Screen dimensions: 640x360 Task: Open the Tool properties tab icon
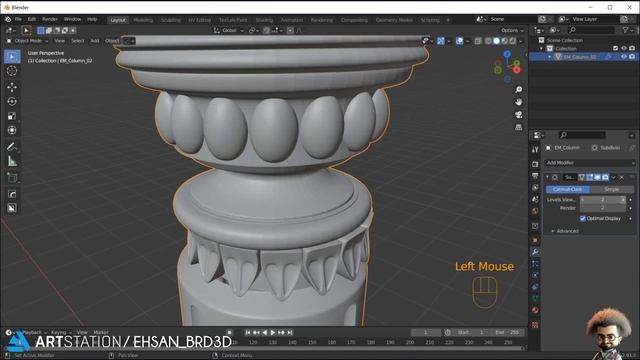(x=535, y=150)
